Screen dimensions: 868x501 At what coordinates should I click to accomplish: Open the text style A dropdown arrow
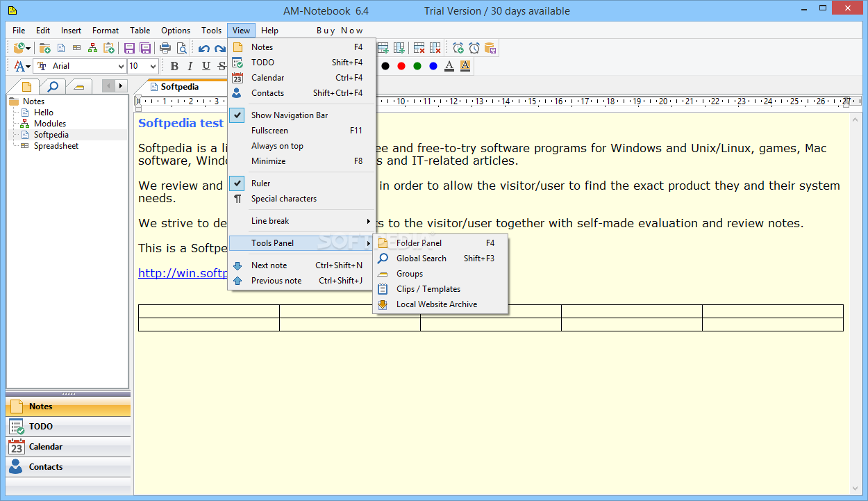point(28,67)
